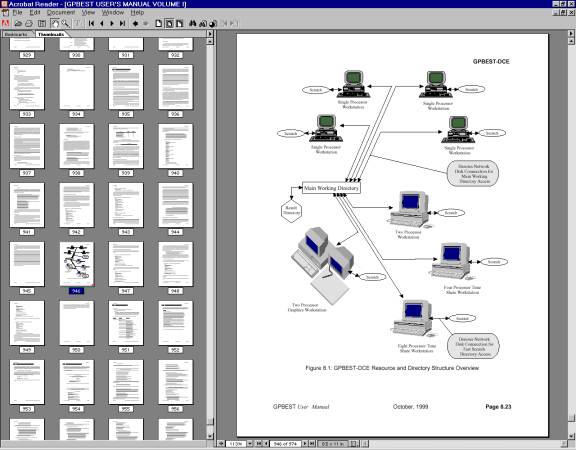
Task: Click the zoom percentage field
Action: click(x=236, y=444)
